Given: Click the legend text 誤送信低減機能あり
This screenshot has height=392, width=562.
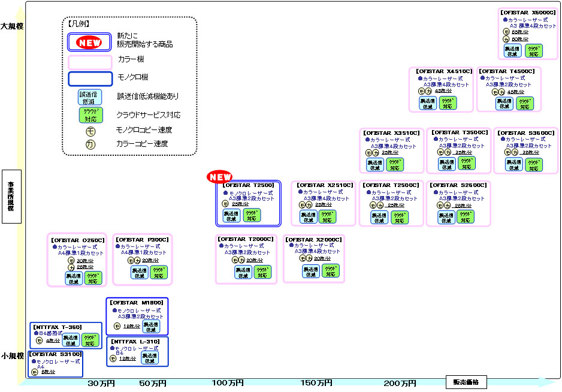Looking at the screenshot, I should tap(147, 96).
